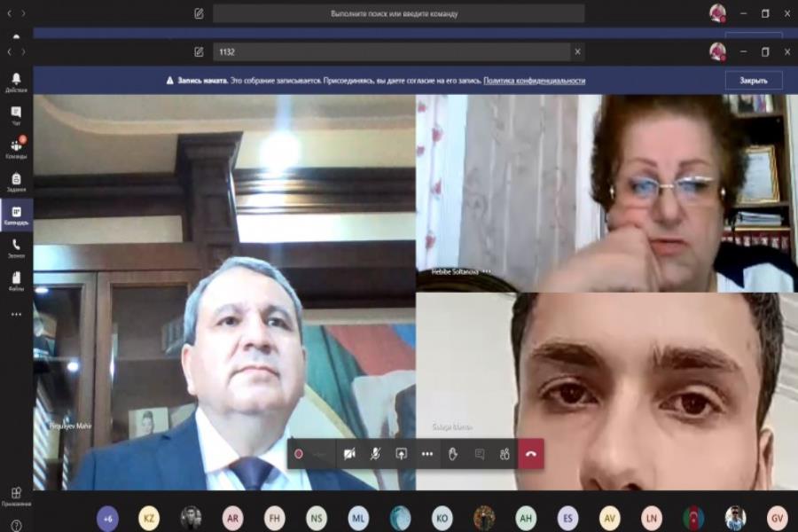Toggle the microphone mute button
Screen dimensions: 798x532
[375, 454]
